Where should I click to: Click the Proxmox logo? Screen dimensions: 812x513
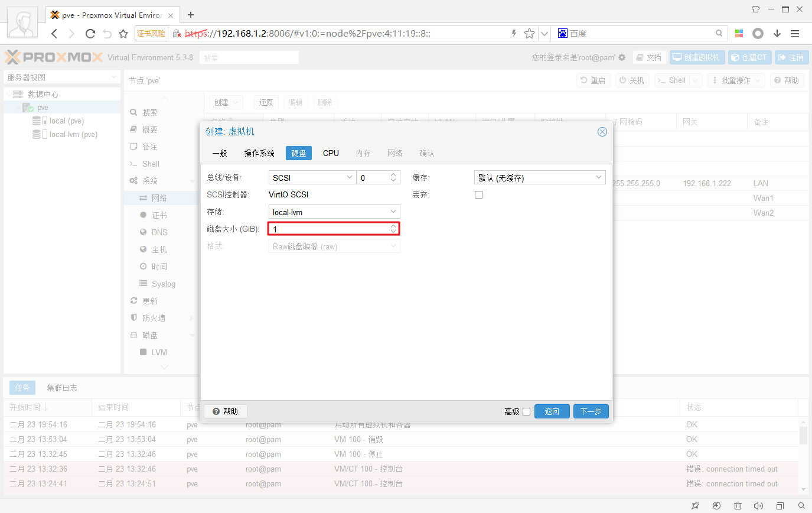point(54,57)
